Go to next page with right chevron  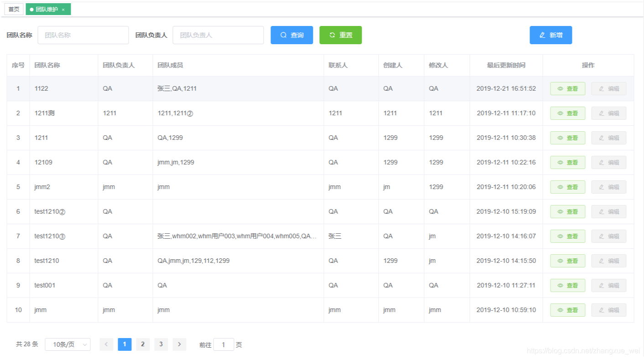point(179,344)
